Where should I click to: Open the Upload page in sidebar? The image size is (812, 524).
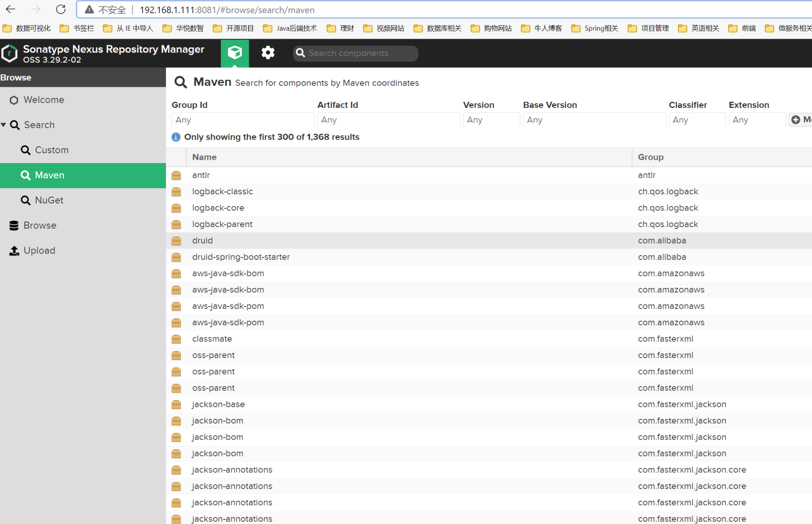[x=83, y=251]
